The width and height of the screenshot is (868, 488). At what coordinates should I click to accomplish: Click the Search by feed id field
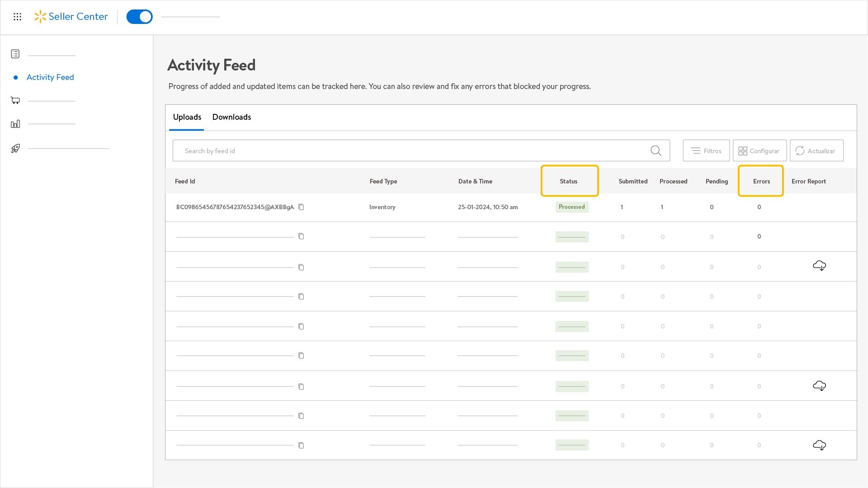point(407,150)
